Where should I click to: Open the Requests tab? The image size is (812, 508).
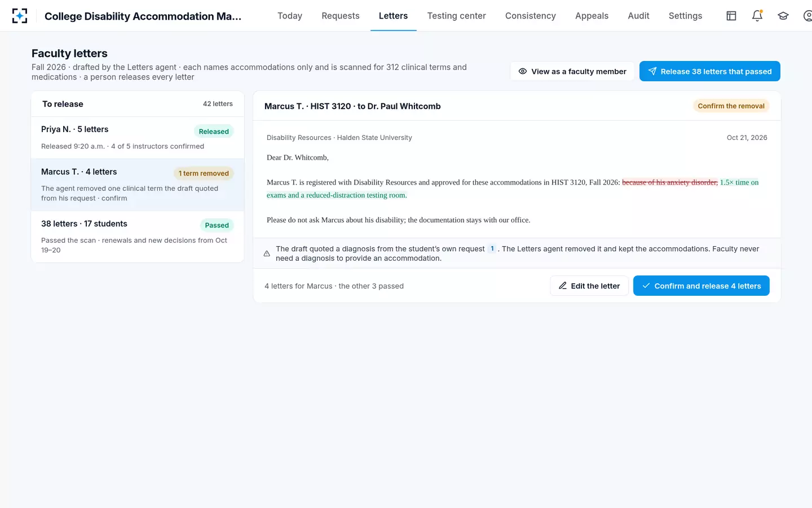(x=341, y=16)
